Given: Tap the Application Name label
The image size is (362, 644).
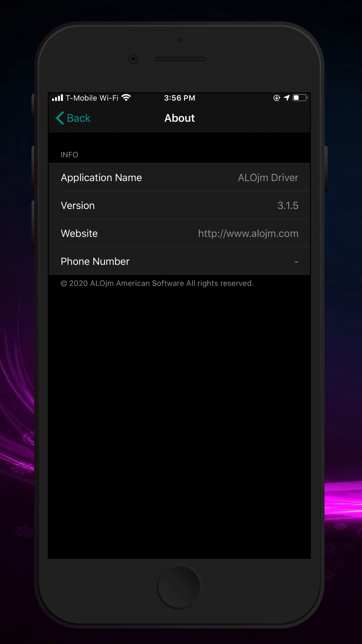Looking at the screenshot, I should 101,177.
